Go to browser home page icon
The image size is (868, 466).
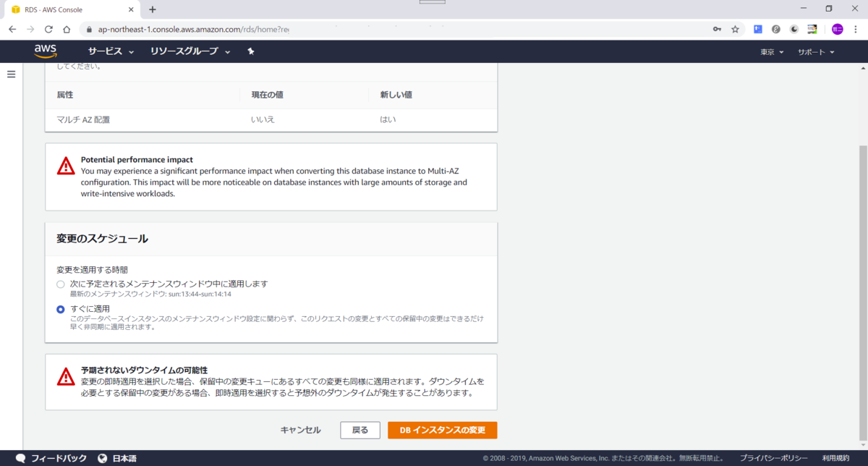pos(67,30)
